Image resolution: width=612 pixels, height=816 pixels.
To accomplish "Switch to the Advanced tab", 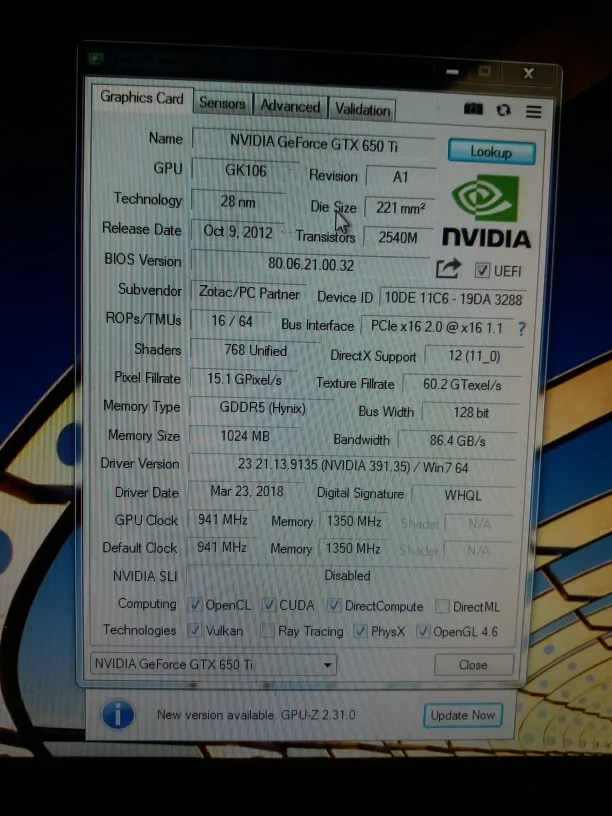I will point(290,106).
